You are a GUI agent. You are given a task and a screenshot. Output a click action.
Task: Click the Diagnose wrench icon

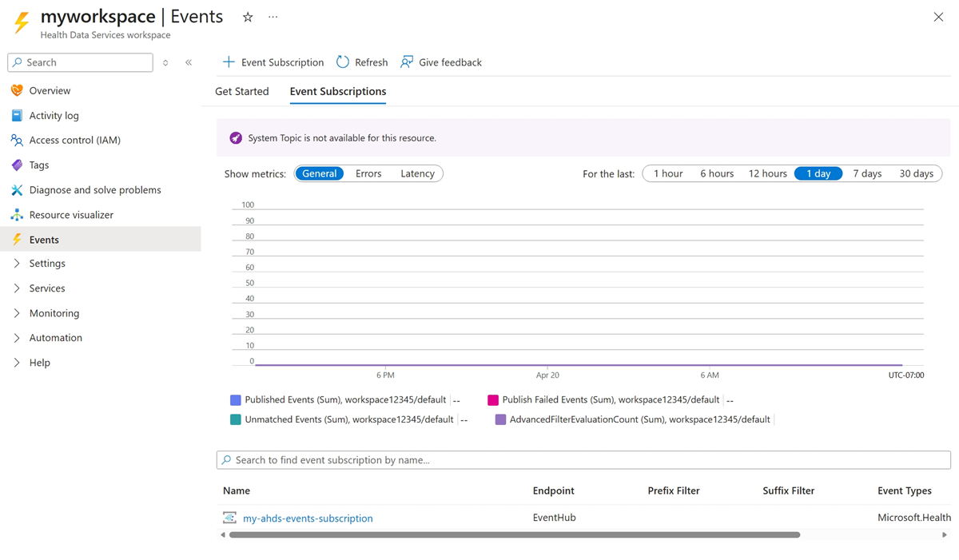coord(17,189)
